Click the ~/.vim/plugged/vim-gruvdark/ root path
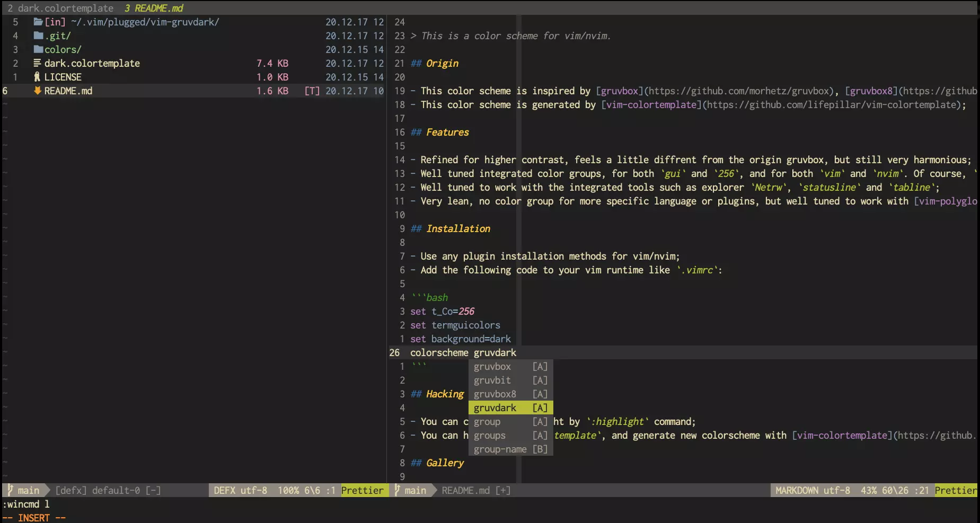The height and width of the screenshot is (523, 980). 145,22
